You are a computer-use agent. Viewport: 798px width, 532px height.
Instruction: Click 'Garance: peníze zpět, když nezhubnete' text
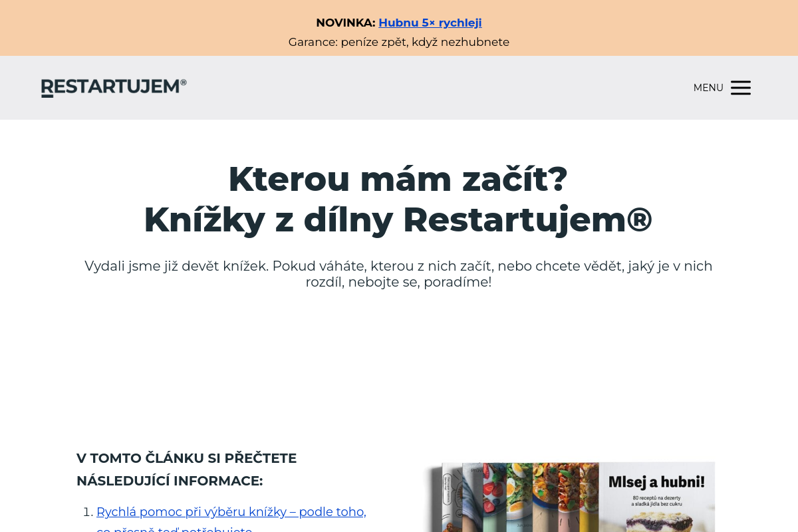(x=399, y=42)
